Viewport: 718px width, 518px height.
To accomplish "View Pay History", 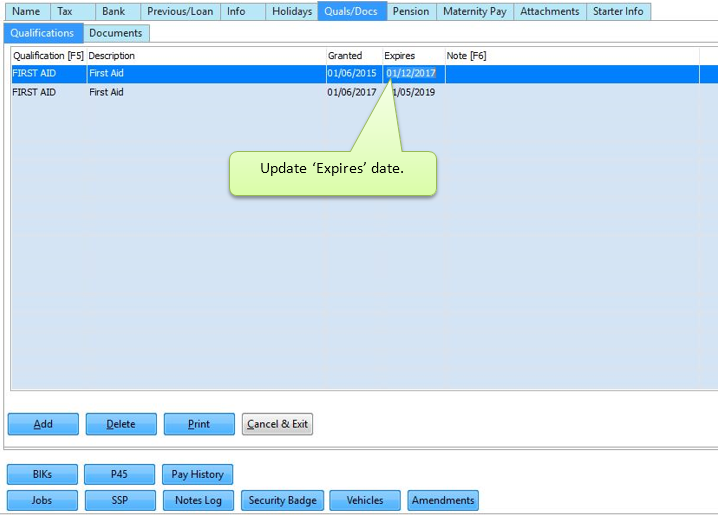I will pos(198,474).
